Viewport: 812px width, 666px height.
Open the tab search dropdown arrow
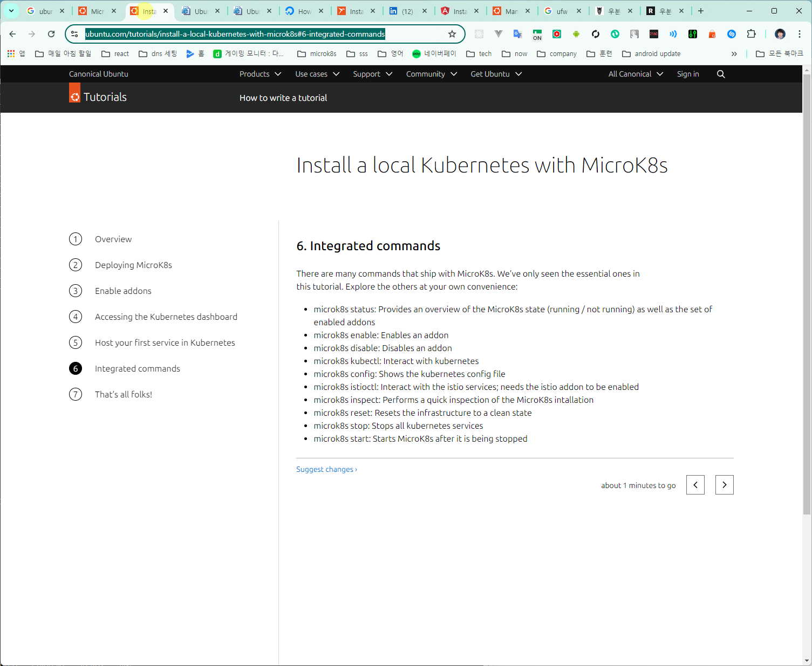point(11,11)
